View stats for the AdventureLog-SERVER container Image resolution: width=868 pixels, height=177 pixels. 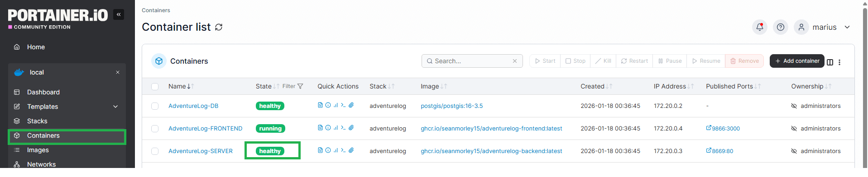336,150
